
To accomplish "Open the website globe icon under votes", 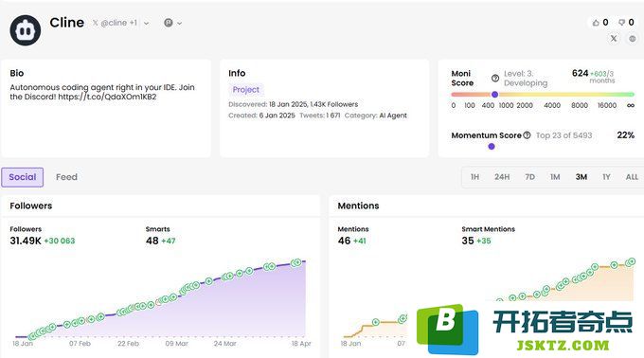I will click(633, 39).
